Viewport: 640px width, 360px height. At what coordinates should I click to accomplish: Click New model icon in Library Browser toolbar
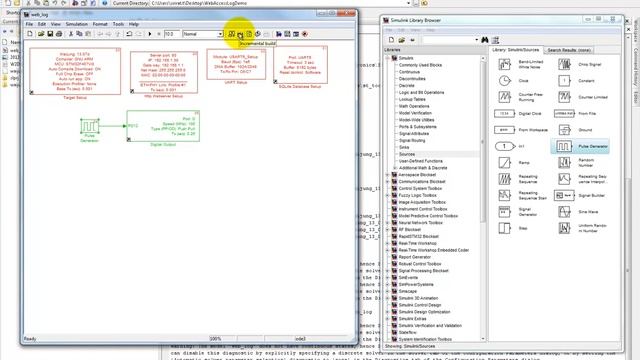pyautogui.click(x=391, y=40)
